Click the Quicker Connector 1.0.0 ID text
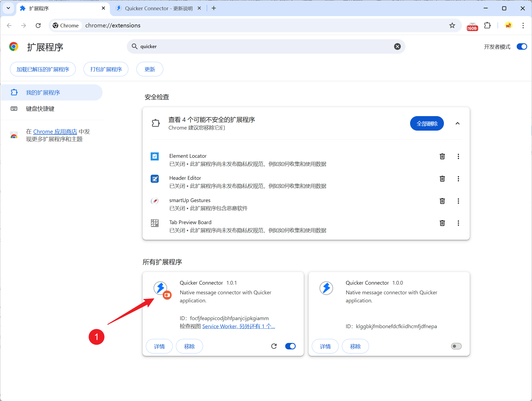The height and width of the screenshot is (401, 532). pyautogui.click(x=391, y=326)
